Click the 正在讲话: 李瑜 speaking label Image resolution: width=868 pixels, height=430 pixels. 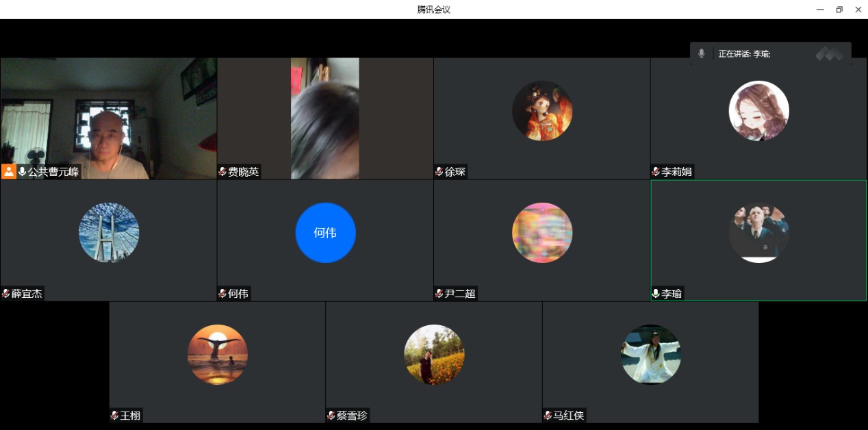[744, 53]
